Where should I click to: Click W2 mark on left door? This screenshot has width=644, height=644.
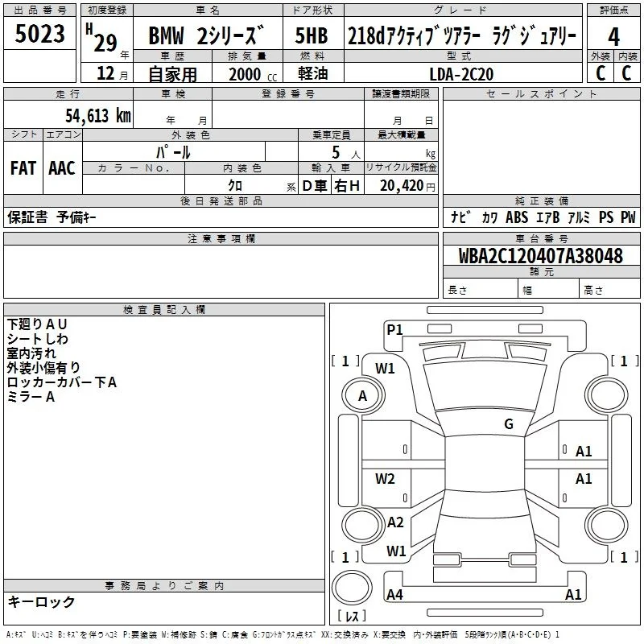pos(385,478)
